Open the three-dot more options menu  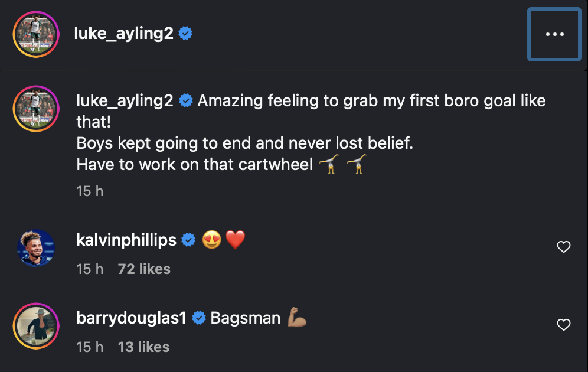(554, 34)
